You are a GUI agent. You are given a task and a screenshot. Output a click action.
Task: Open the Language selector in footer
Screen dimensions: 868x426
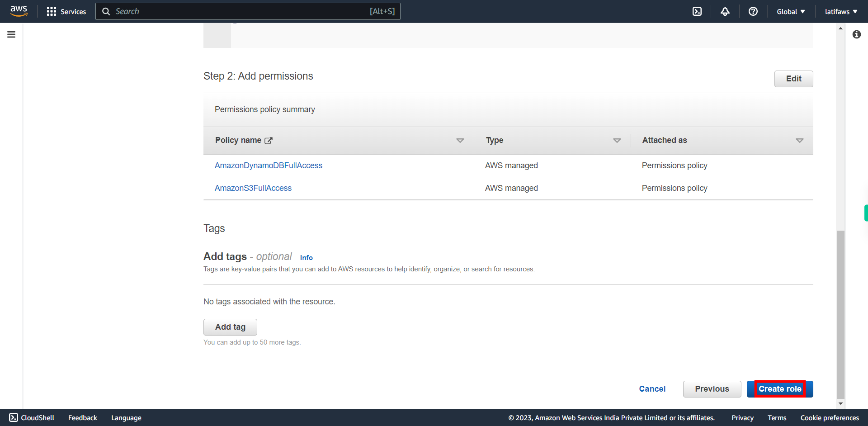[126, 417]
